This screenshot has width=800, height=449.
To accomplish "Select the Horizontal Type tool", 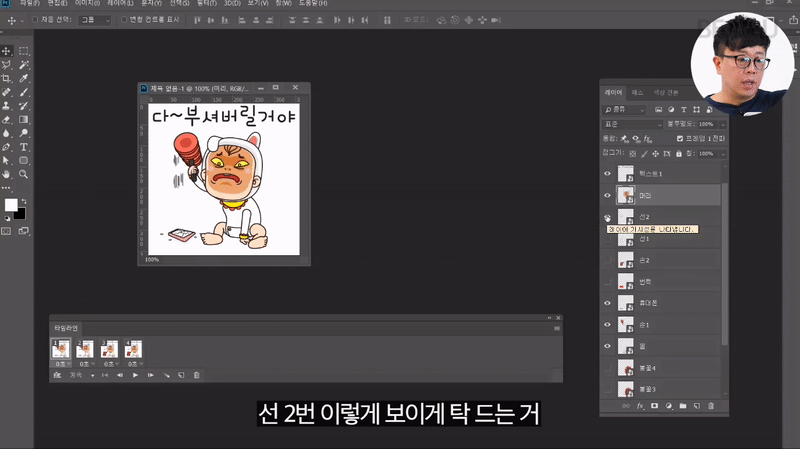I will point(23,147).
